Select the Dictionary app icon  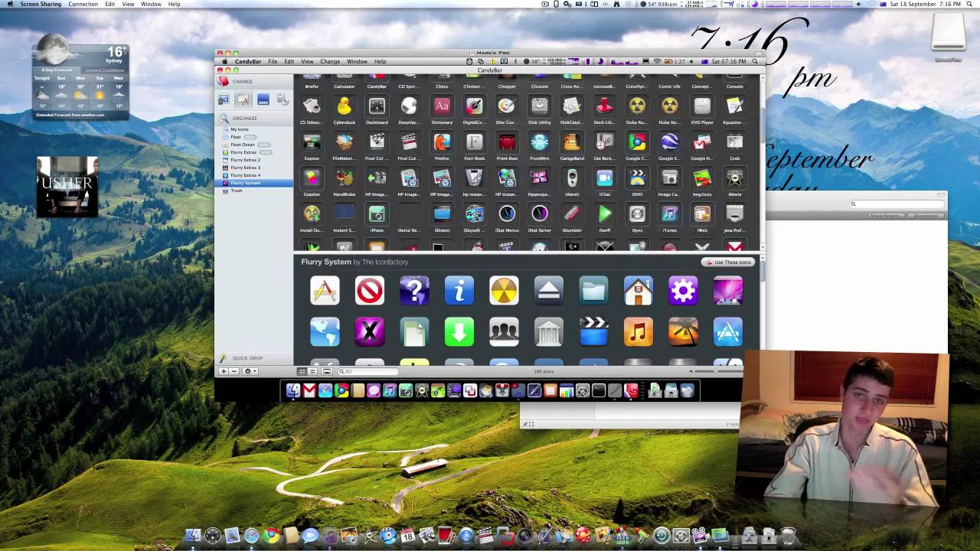click(x=442, y=106)
